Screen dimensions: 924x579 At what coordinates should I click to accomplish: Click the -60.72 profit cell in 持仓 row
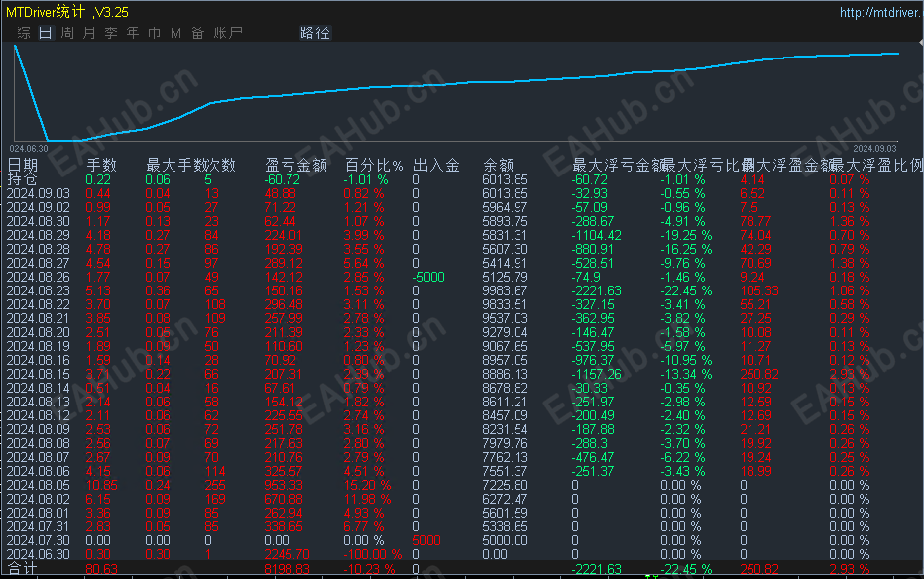coord(283,179)
